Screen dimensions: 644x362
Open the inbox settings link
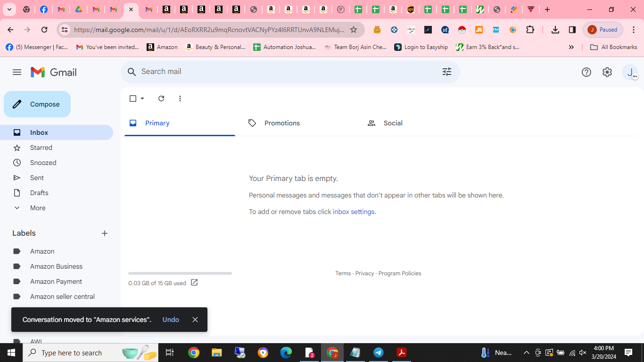point(354,212)
